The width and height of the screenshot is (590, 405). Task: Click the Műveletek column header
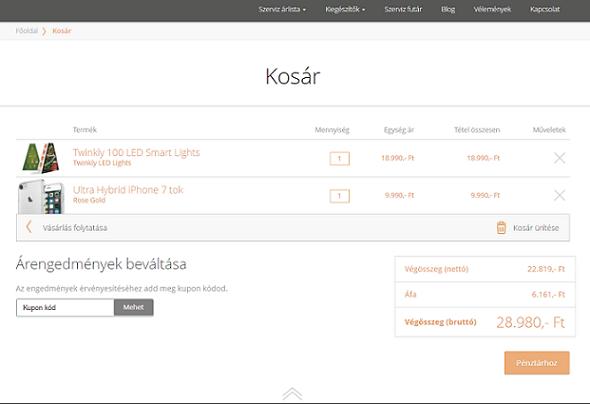pos(549,130)
